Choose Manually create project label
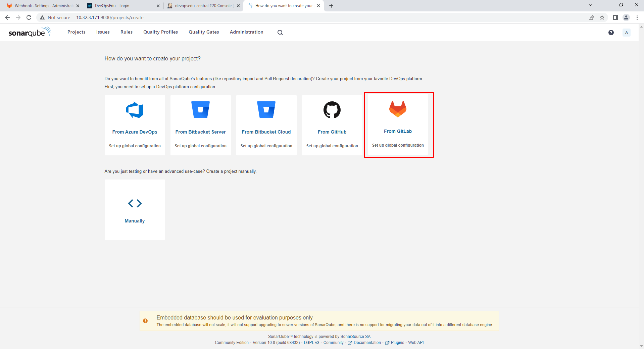 click(x=135, y=221)
